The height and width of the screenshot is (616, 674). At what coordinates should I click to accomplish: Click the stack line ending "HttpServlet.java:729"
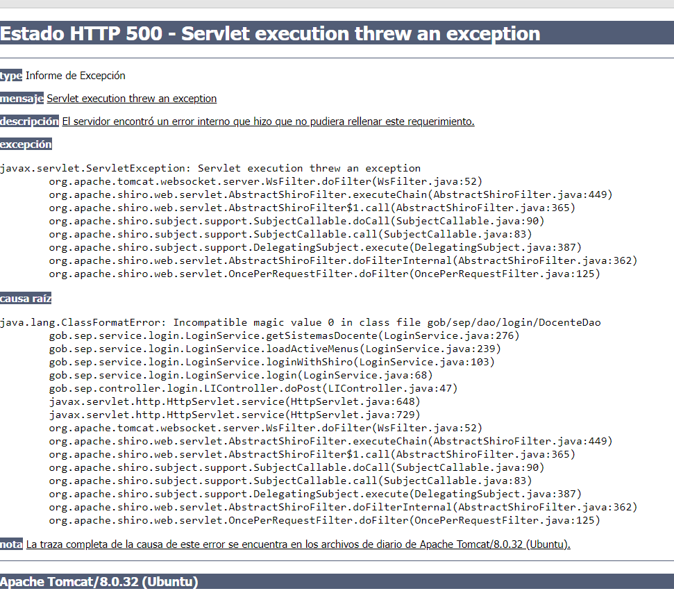pyautogui.click(x=234, y=415)
